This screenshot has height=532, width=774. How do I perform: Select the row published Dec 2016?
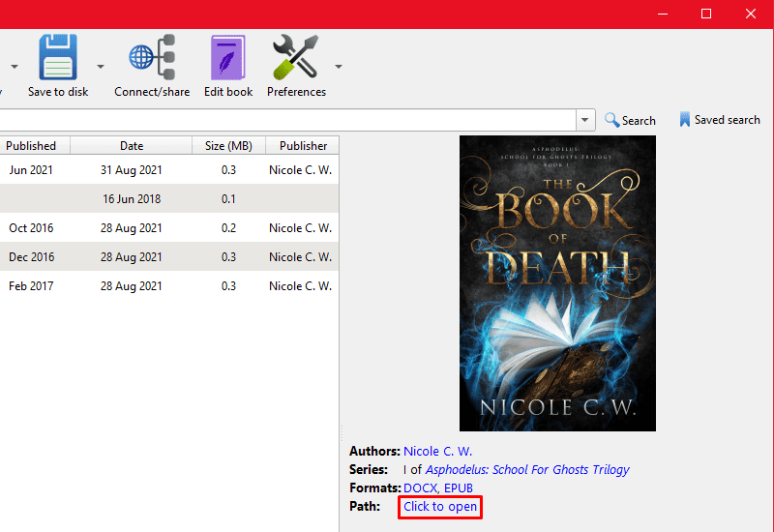pyautogui.click(x=169, y=257)
